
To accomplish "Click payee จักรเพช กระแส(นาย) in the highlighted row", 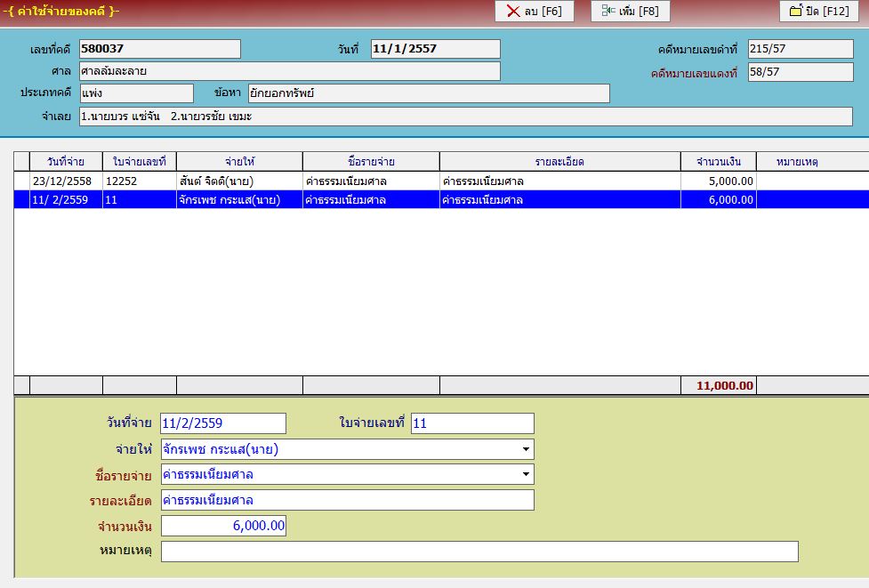I will click(229, 200).
